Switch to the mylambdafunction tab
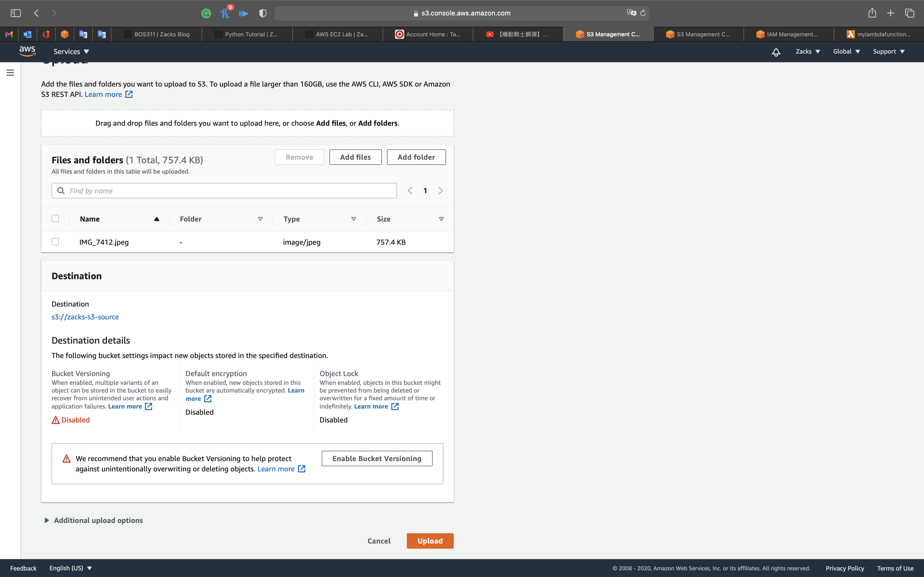 click(879, 34)
